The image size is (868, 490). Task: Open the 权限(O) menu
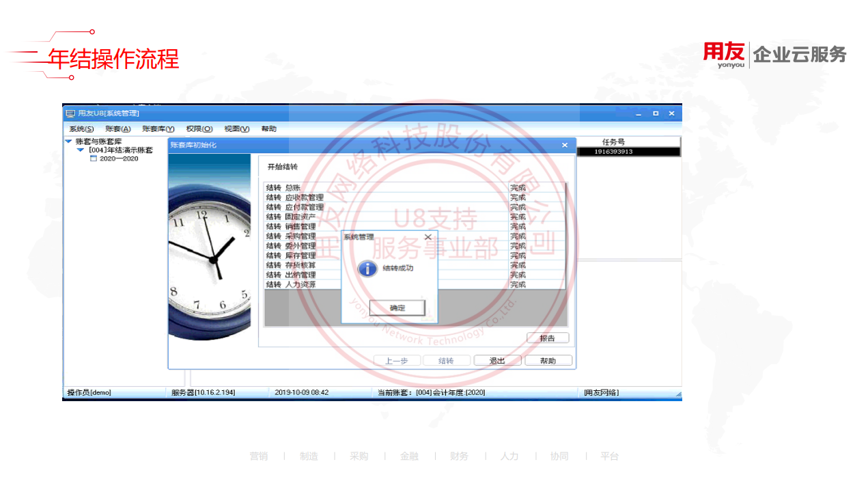pyautogui.click(x=199, y=128)
